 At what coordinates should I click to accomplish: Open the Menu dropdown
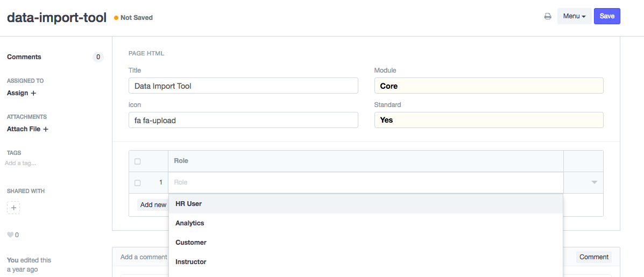pos(574,16)
